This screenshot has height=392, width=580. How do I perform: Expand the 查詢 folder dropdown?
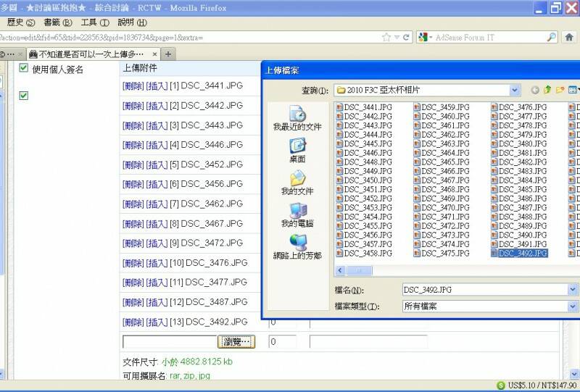515,90
